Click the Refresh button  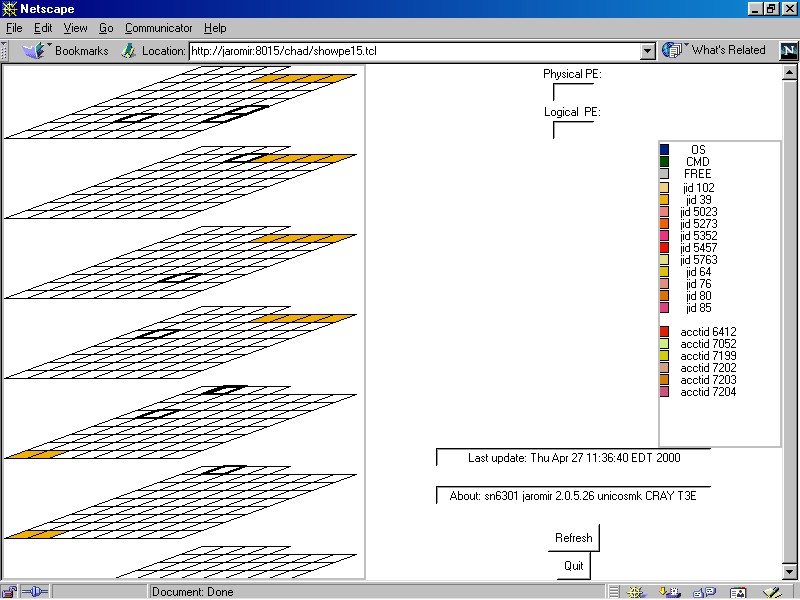[x=573, y=538]
